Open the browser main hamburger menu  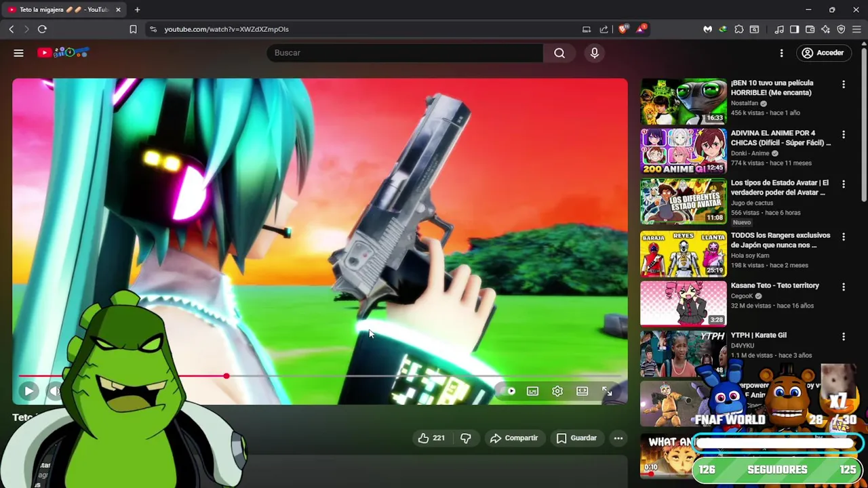click(x=857, y=29)
